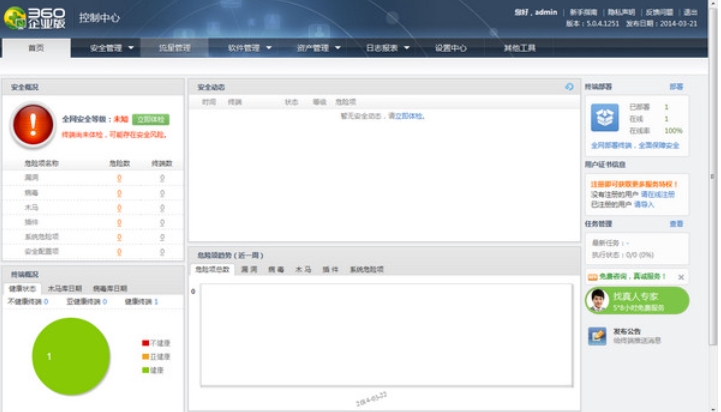
Task: Click the 健康终端 count 1
Action: coord(156,302)
